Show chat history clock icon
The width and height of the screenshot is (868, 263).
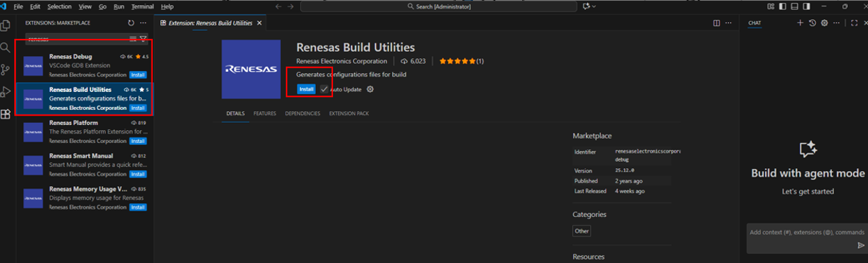(x=813, y=23)
